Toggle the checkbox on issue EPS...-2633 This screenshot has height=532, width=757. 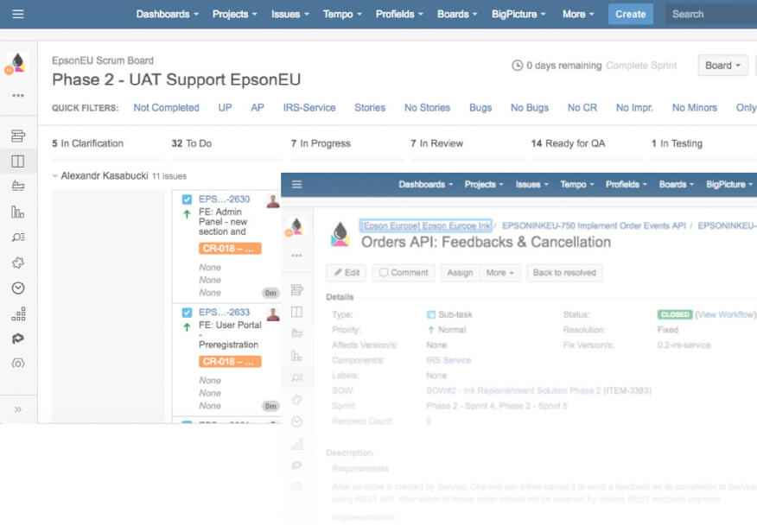pyautogui.click(x=187, y=313)
